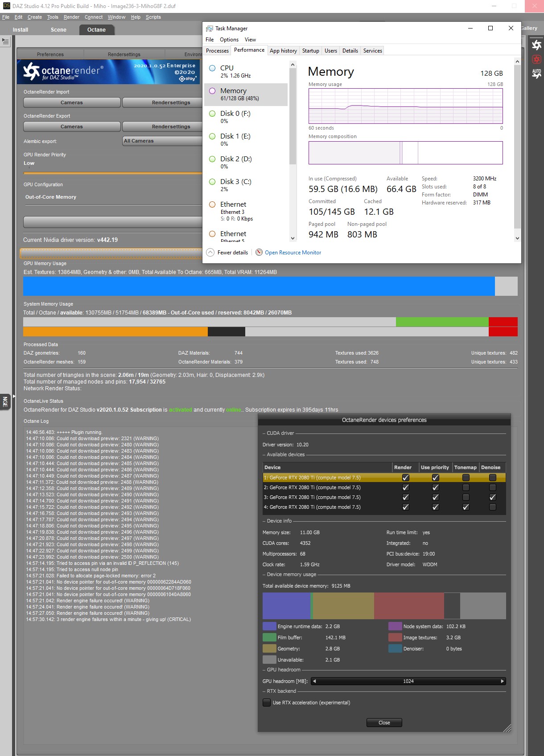Increase GPU headroom with right arrow
544x756 pixels.
503,681
